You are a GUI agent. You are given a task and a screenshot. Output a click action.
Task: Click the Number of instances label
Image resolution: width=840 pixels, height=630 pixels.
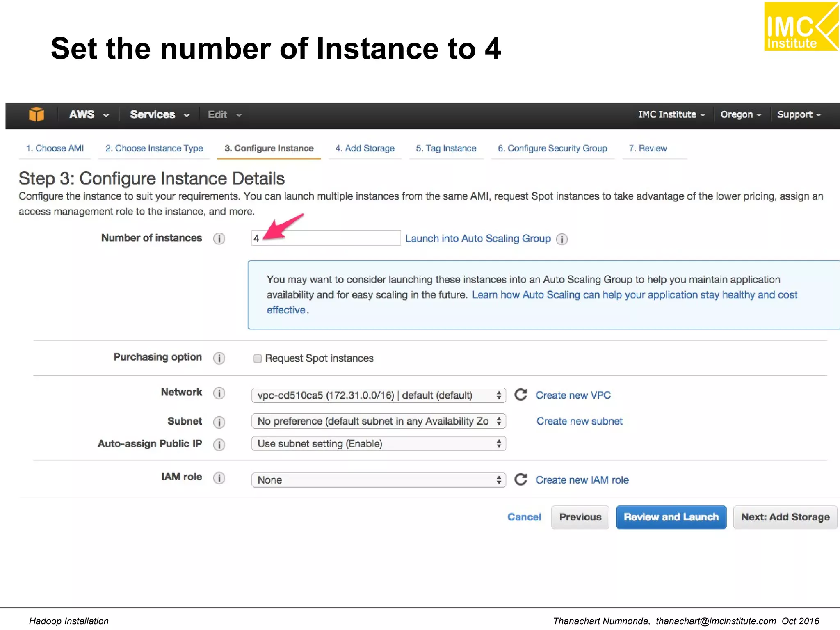coord(152,238)
